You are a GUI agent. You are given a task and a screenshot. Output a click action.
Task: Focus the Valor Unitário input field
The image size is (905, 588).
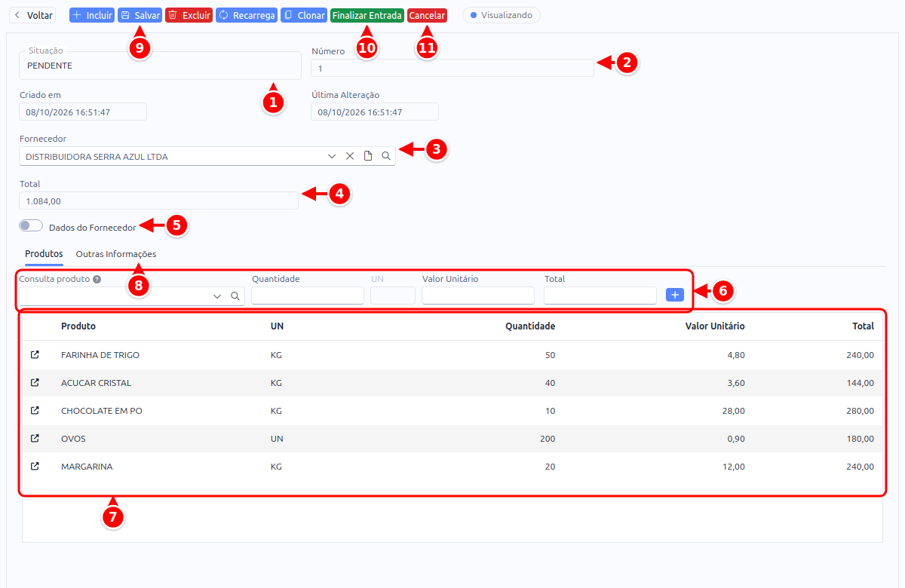(478, 296)
